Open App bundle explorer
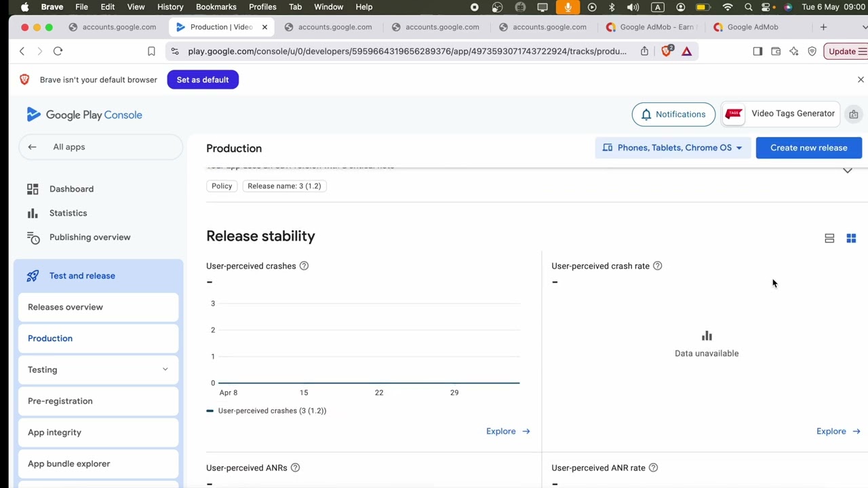This screenshot has width=868, height=488. coord(98,464)
